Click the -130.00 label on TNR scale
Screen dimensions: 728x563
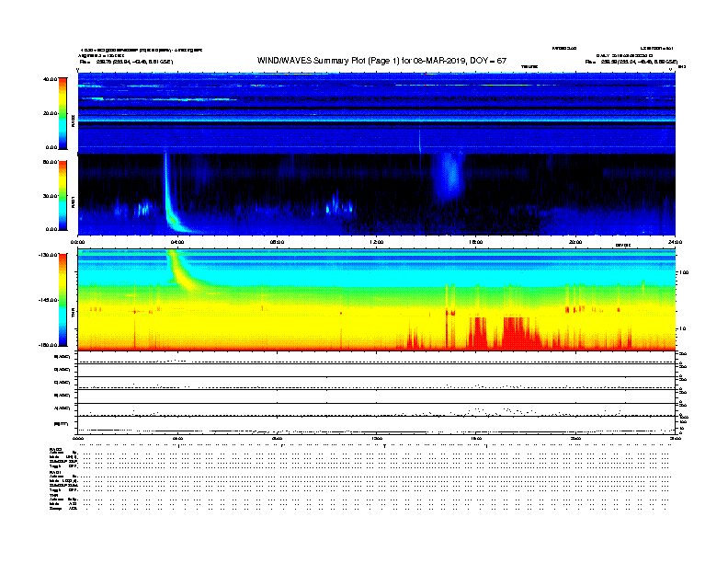49,255
